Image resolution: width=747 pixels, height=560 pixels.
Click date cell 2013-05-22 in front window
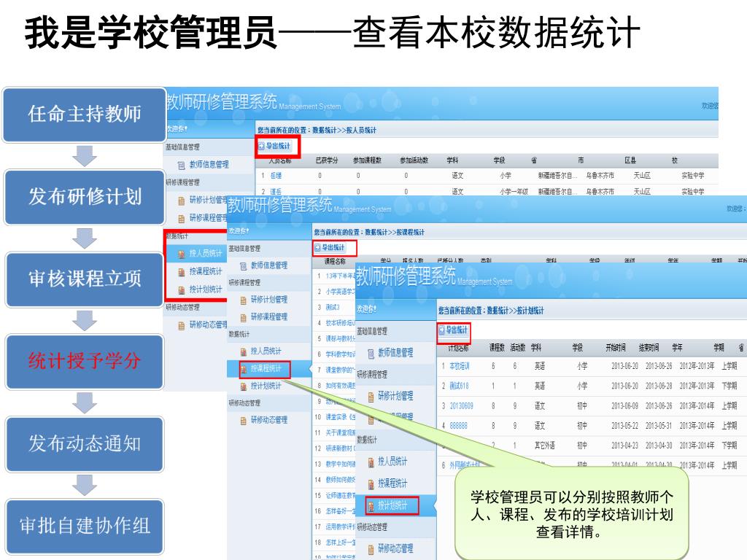tap(624, 426)
